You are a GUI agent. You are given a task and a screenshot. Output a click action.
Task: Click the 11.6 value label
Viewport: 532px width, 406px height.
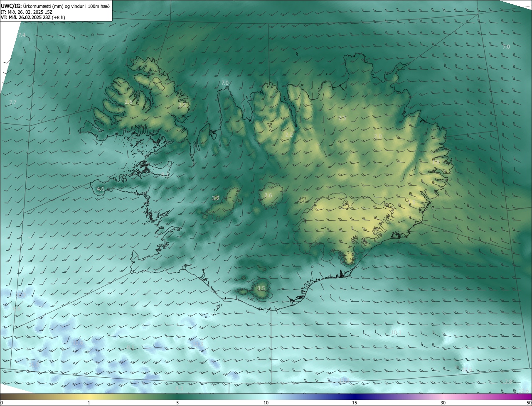pyautogui.click(x=78, y=343)
